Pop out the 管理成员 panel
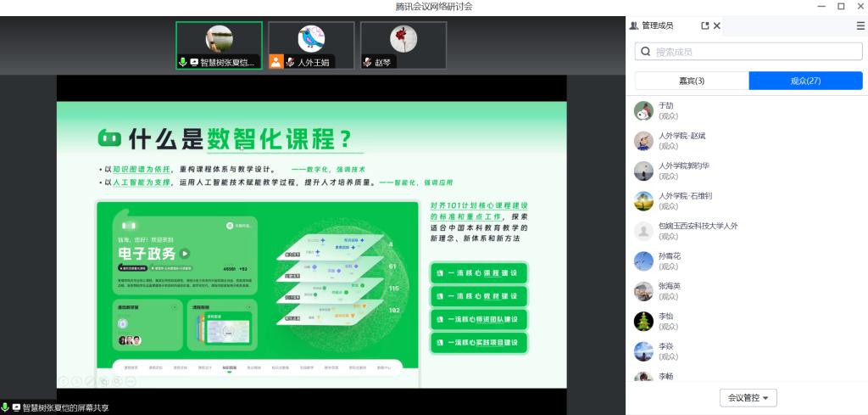Screen dimensions: 868x415 (704, 26)
